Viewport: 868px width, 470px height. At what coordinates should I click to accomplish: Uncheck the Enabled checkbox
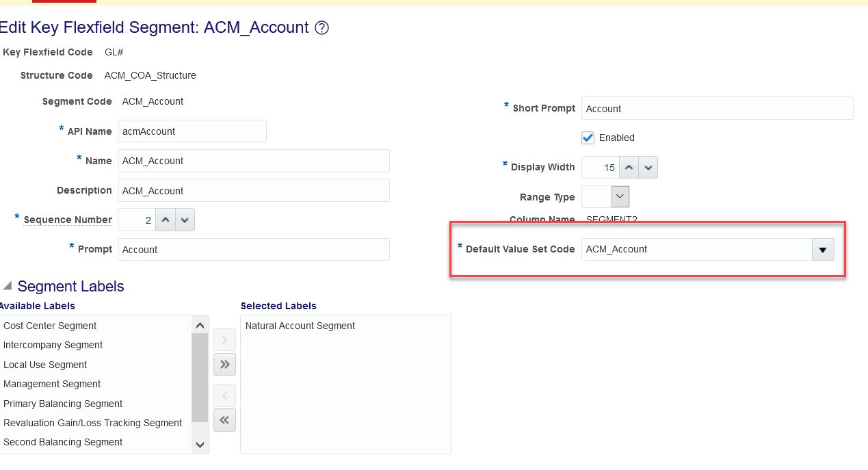(x=588, y=138)
